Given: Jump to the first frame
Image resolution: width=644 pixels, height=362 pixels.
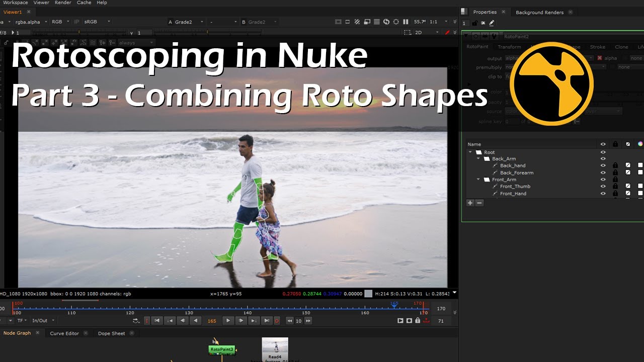Looking at the screenshot, I should [157, 320].
